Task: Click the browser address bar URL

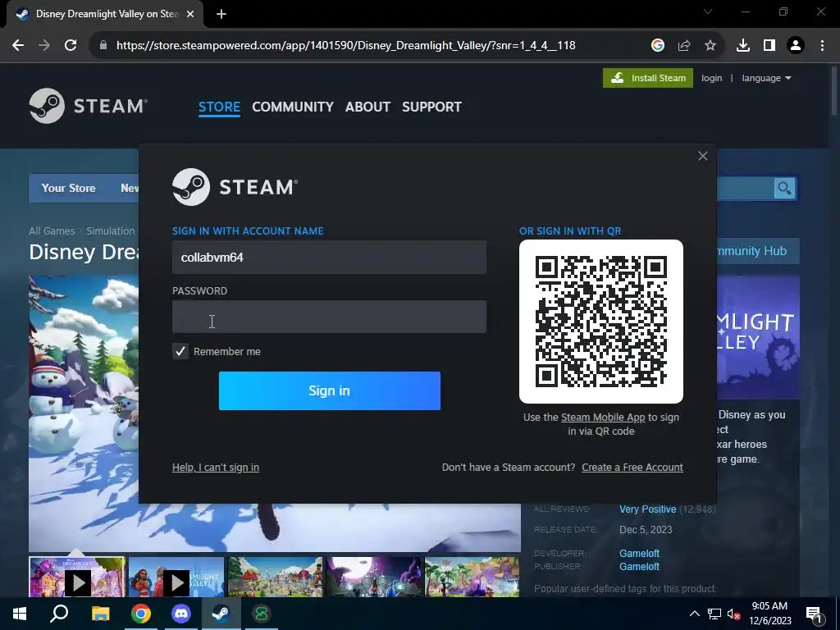Action: click(345, 46)
